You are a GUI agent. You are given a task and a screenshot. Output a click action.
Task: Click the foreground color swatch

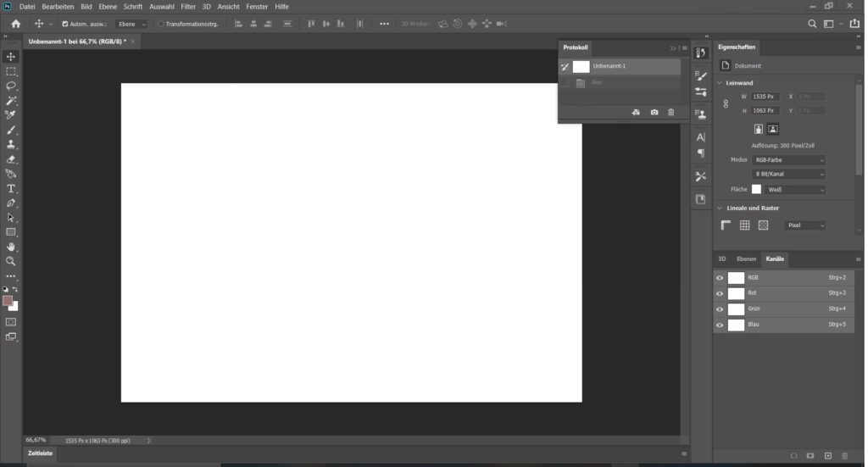click(8, 301)
